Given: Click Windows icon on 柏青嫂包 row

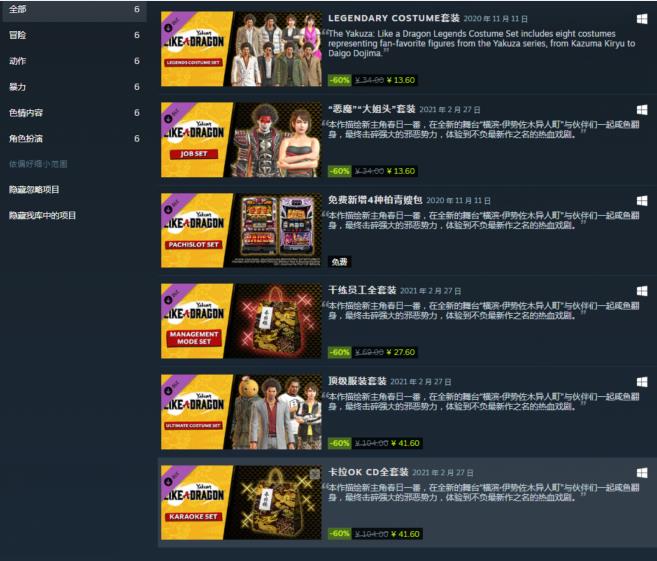Looking at the screenshot, I should tap(642, 201).
